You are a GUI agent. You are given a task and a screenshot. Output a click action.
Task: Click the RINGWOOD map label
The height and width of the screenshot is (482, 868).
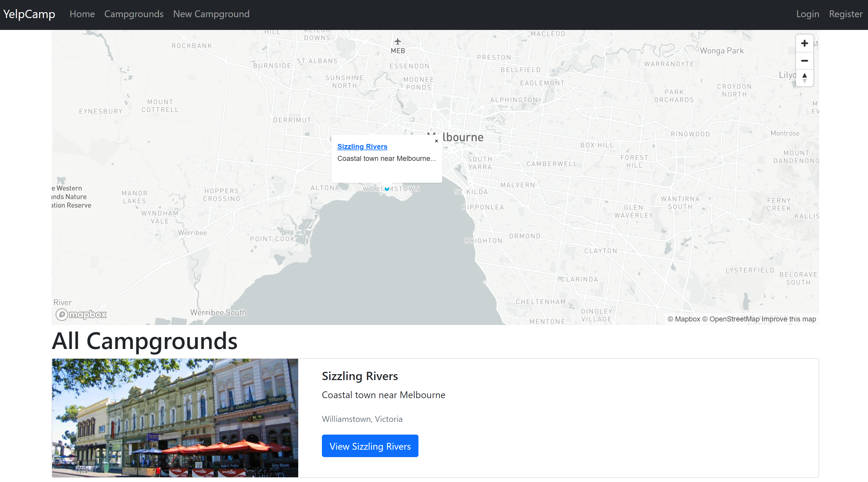click(690, 134)
